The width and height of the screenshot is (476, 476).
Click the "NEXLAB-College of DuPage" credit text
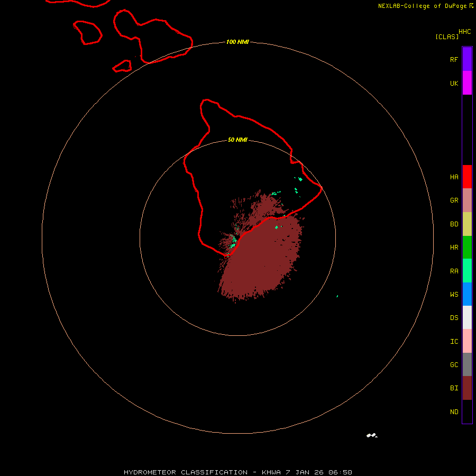422,6
